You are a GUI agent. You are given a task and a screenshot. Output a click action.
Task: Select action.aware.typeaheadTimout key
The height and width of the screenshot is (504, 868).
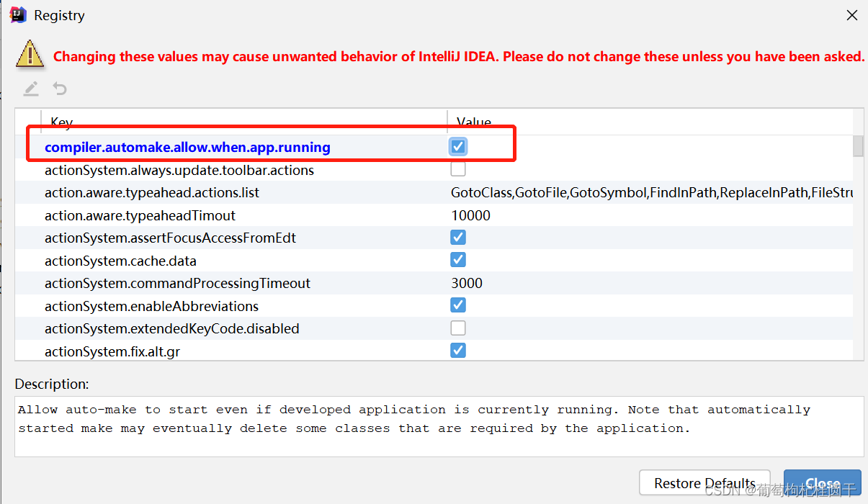click(x=140, y=215)
